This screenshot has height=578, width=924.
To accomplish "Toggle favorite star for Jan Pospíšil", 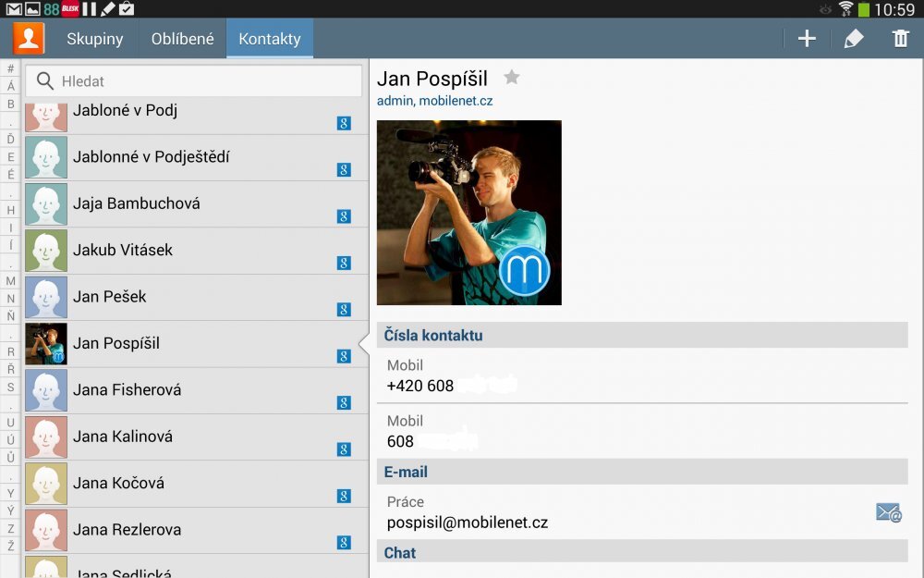I will (511, 78).
